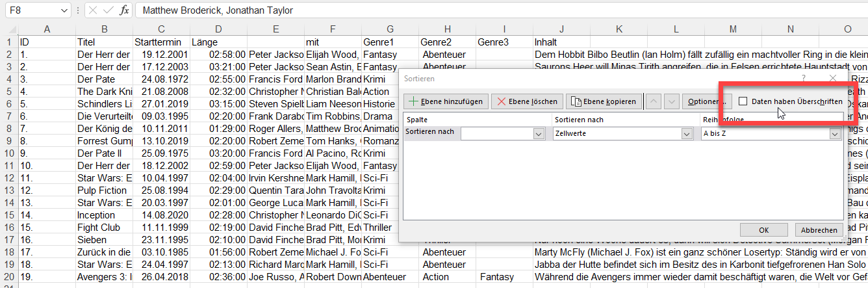Click 'Ebene löschen' to delete level
Image resolution: width=868 pixels, height=288 pixels.
[527, 101]
